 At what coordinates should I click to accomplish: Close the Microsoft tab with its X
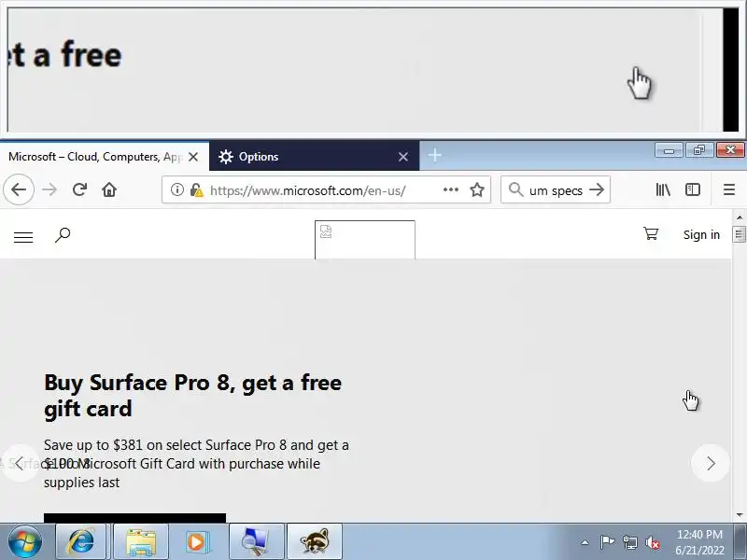point(193,157)
